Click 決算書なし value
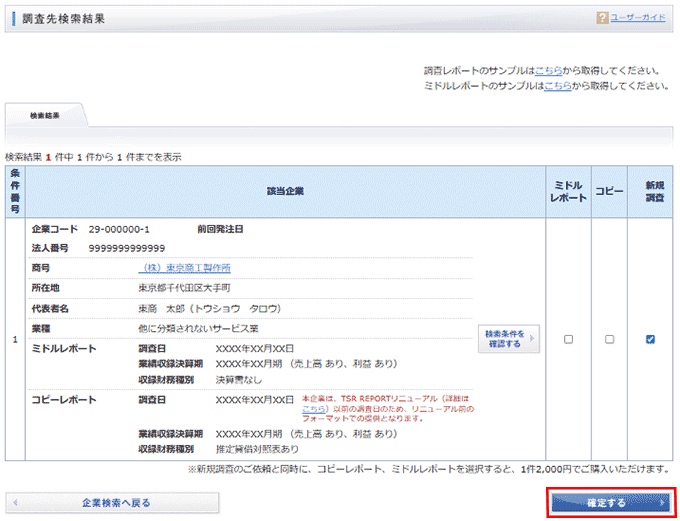This screenshot has width=680, height=521. (239, 380)
